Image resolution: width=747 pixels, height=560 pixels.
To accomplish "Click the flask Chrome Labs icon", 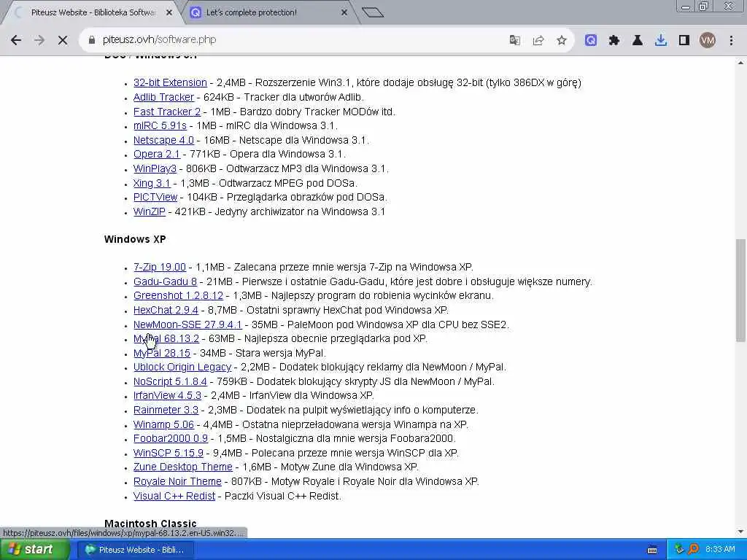I will [638, 40].
